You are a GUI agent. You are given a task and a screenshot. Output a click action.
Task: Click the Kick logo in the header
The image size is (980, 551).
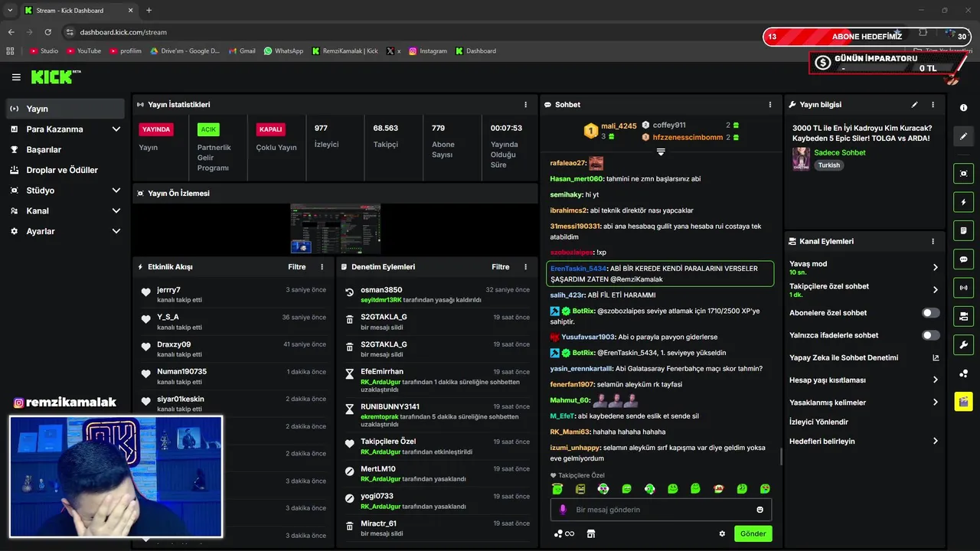point(55,77)
